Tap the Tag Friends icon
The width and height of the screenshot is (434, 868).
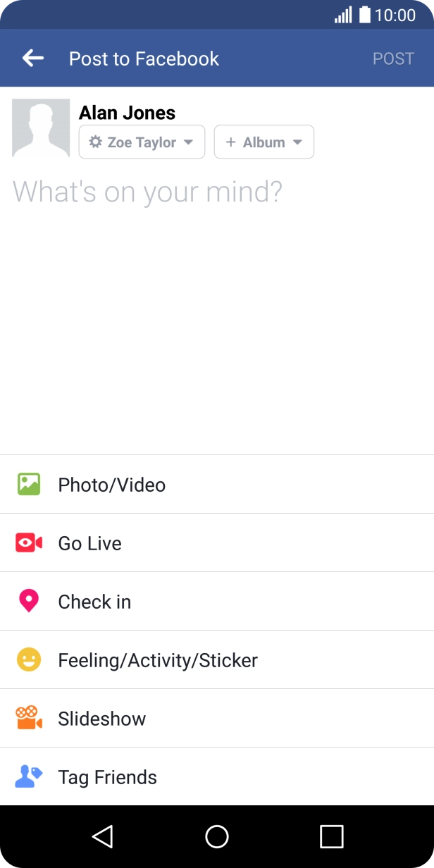[29, 776]
